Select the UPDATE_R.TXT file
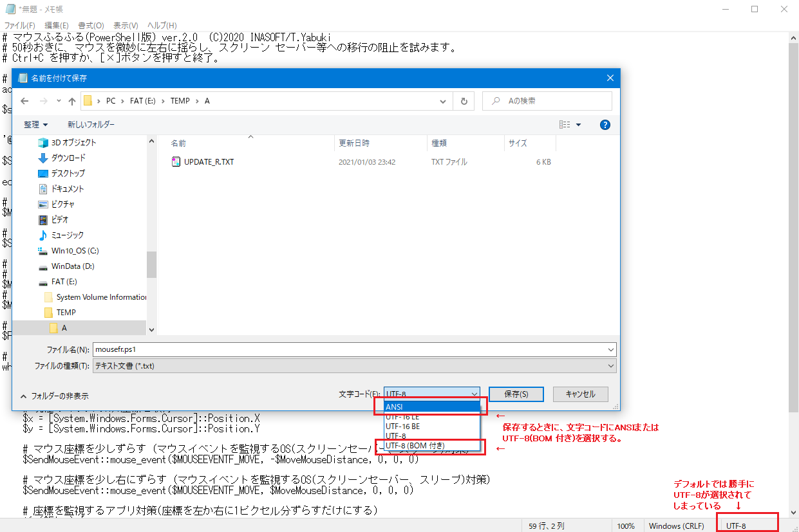 (x=209, y=162)
